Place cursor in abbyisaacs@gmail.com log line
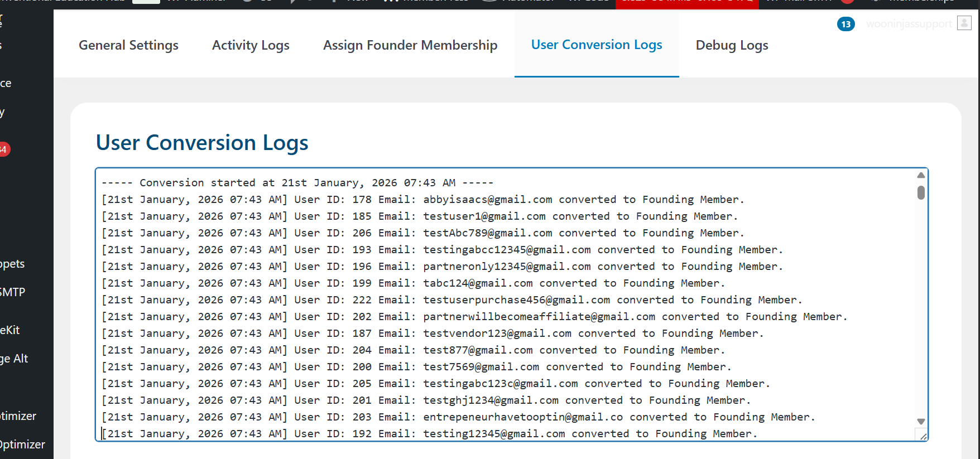The width and height of the screenshot is (980, 459). pyautogui.click(x=487, y=200)
